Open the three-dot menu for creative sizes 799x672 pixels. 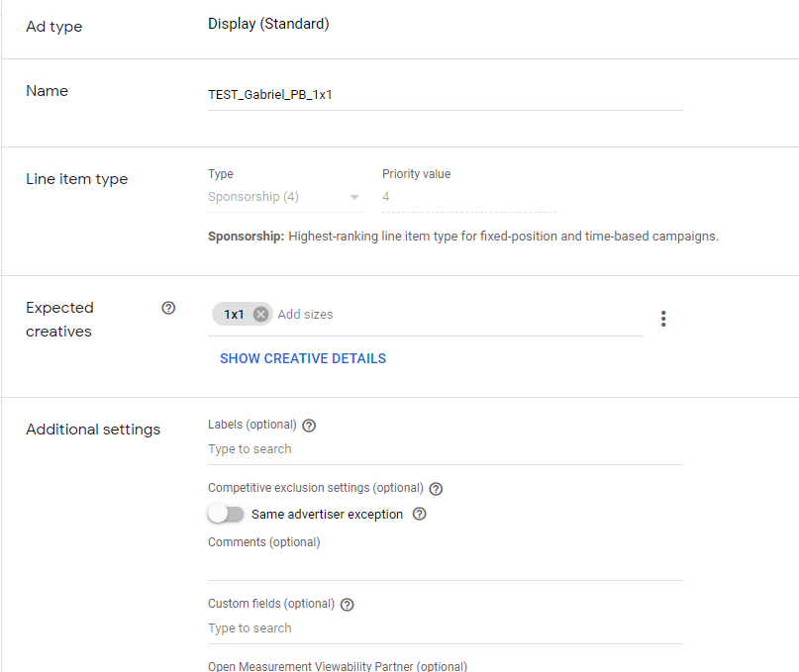(x=663, y=319)
